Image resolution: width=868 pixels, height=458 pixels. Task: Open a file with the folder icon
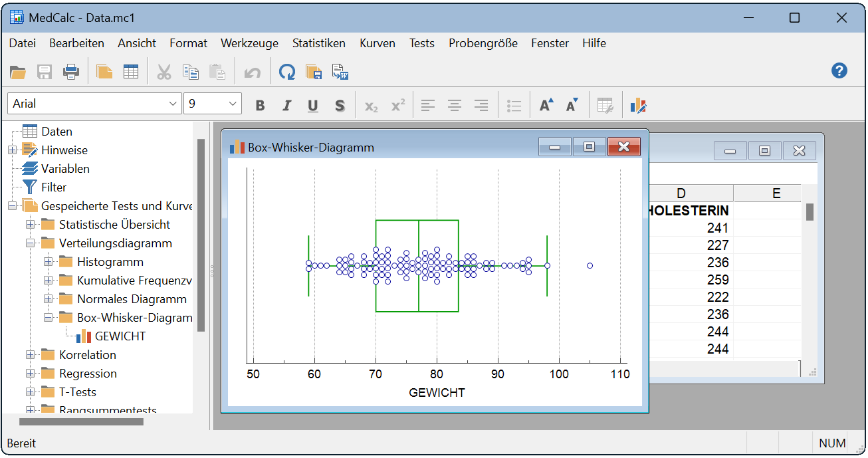coord(18,72)
